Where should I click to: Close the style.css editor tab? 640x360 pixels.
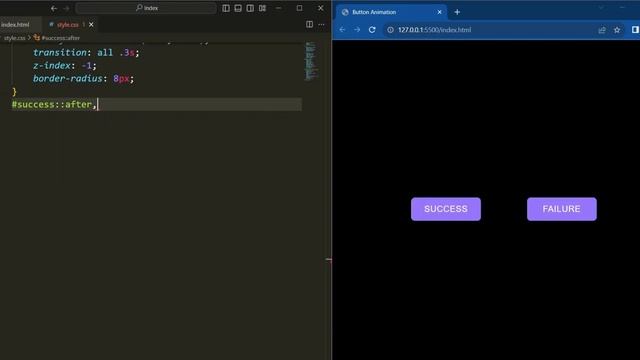pyautogui.click(x=91, y=25)
